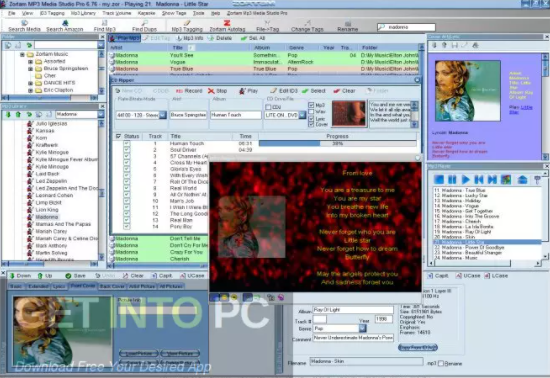The width and height of the screenshot is (550, 378).
Task: Launch Zortam Autotag from toolbar
Action: coord(227,26)
